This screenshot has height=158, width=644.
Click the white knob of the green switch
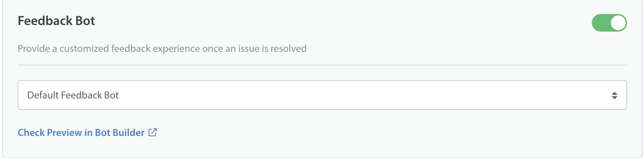click(x=618, y=23)
